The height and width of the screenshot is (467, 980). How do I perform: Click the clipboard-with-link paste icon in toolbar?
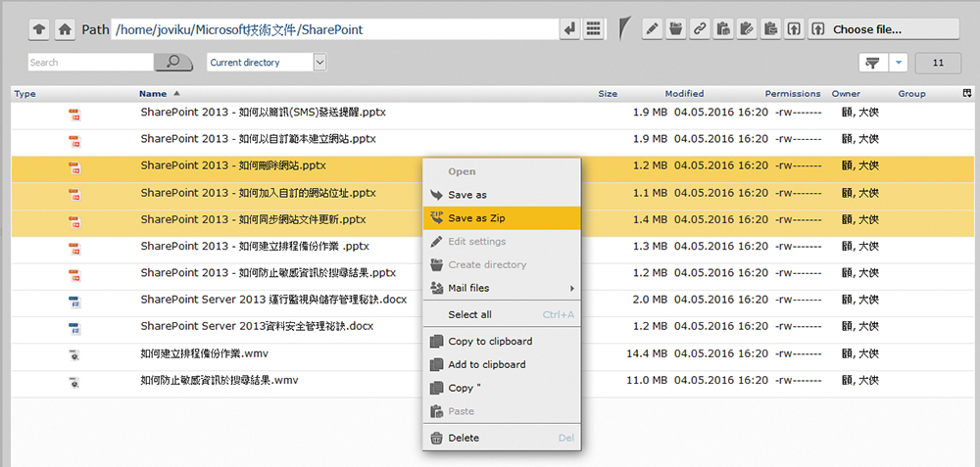point(746,29)
